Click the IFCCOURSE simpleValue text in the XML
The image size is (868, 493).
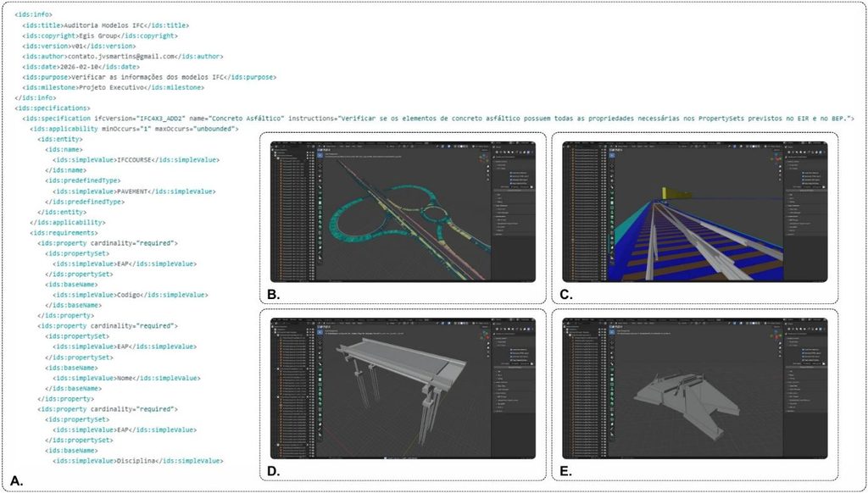[x=135, y=160]
